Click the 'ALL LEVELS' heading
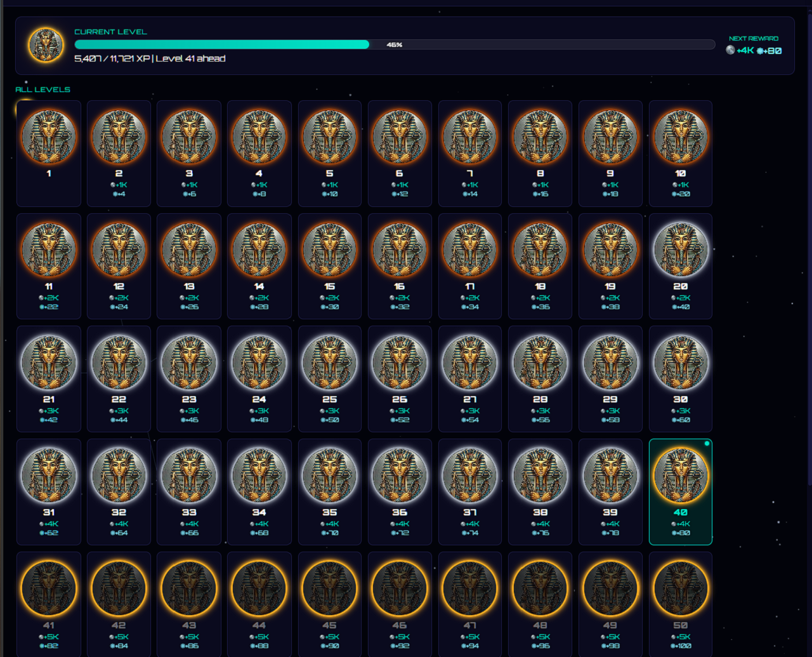The width and height of the screenshot is (812, 657). [x=43, y=90]
